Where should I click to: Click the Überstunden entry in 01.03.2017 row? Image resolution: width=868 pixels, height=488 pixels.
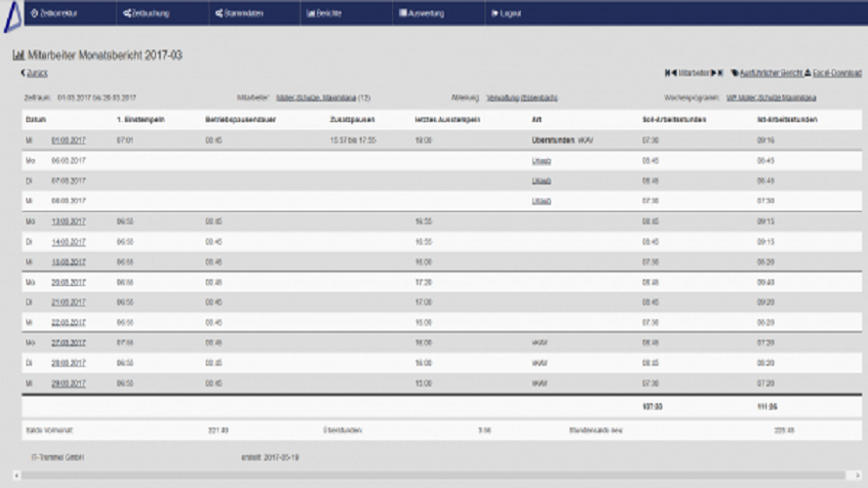click(x=553, y=141)
